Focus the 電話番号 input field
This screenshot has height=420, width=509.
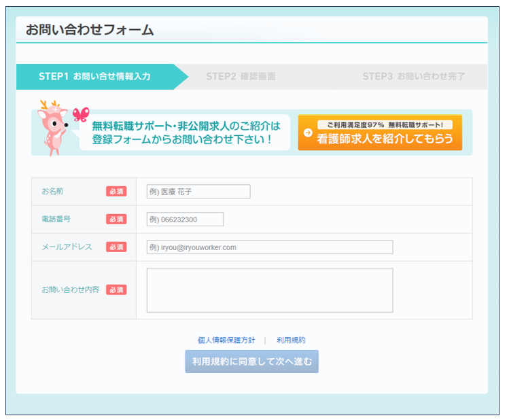click(x=185, y=220)
